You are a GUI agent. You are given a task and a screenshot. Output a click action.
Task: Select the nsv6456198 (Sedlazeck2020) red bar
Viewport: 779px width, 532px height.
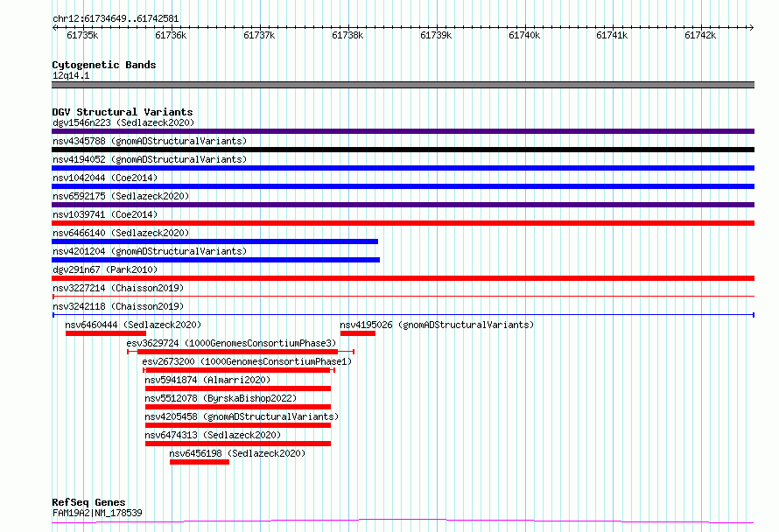(x=200, y=462)
